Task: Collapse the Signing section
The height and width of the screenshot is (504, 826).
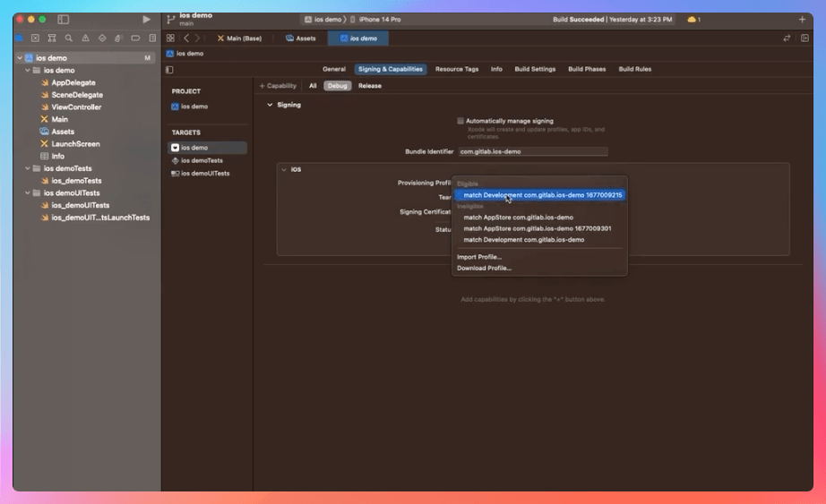Action: [270, 105]
